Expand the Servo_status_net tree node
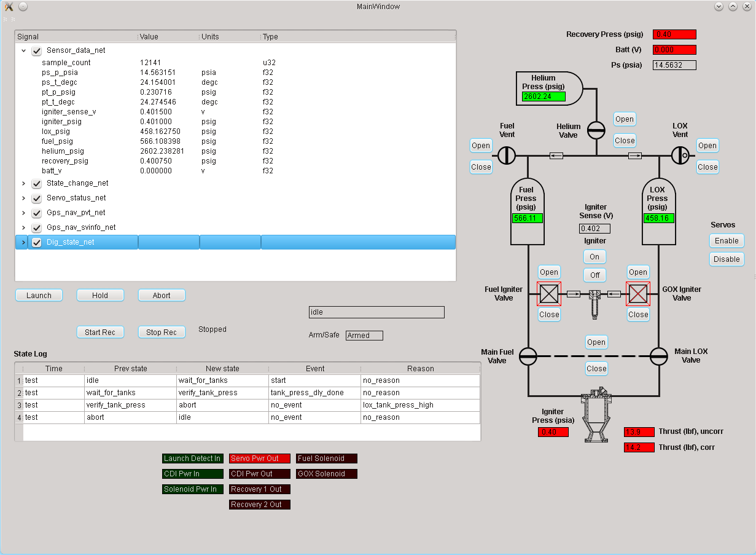 click(x=23, y=198)
